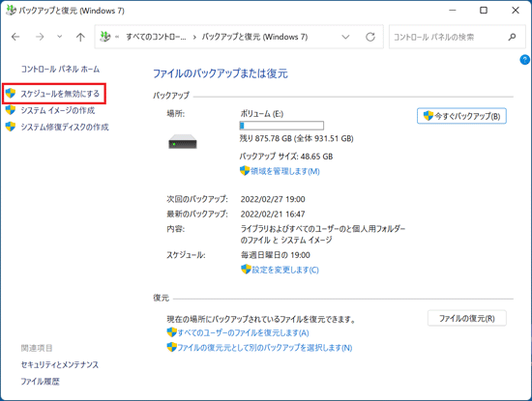This screenshot has height=401, width=532.
Task: Click latest backup date 2022/02/21 16:47
Action: coord(273,214)
